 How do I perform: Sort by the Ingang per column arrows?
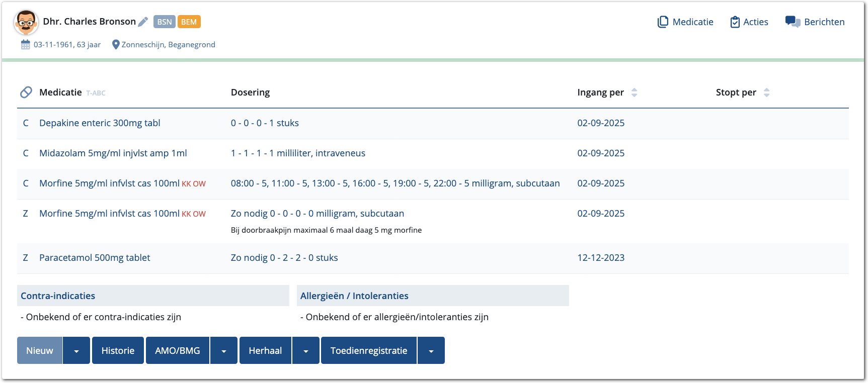click(634, 92)
